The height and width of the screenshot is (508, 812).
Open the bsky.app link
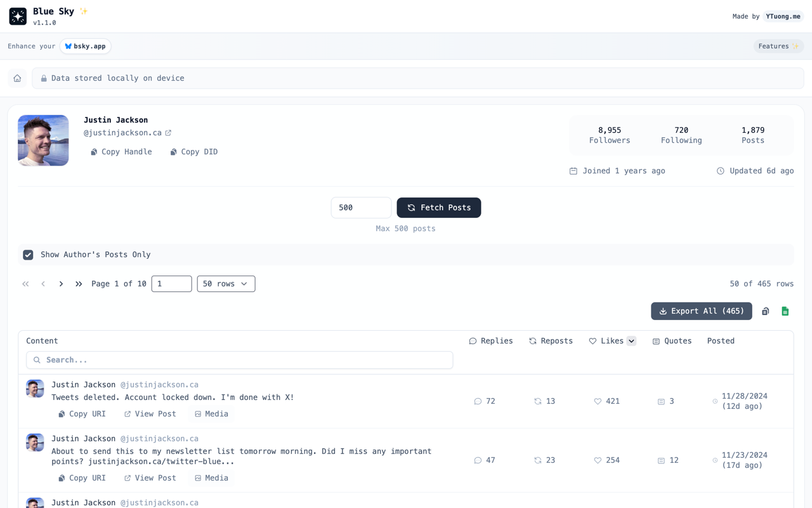tap(85, 46)
